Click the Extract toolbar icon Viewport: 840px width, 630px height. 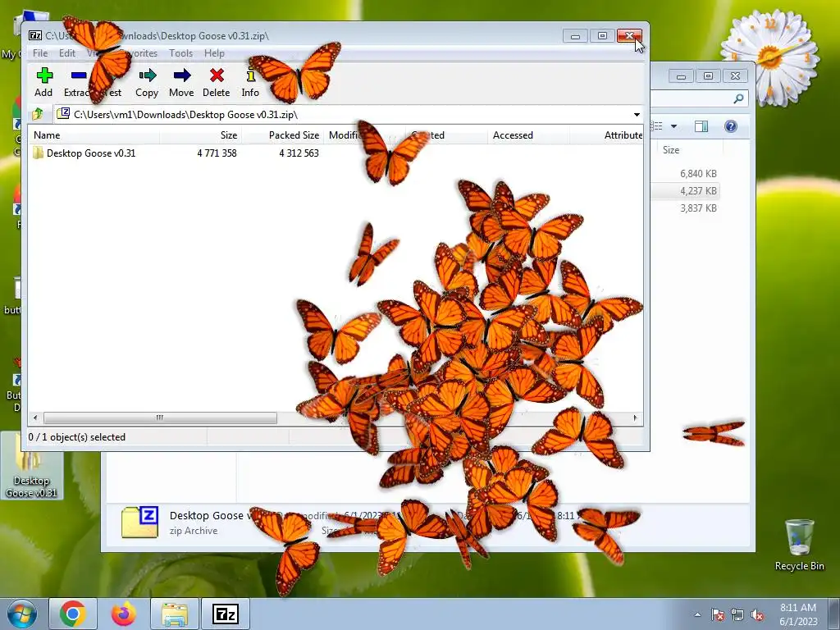click(x=78, y=82)
